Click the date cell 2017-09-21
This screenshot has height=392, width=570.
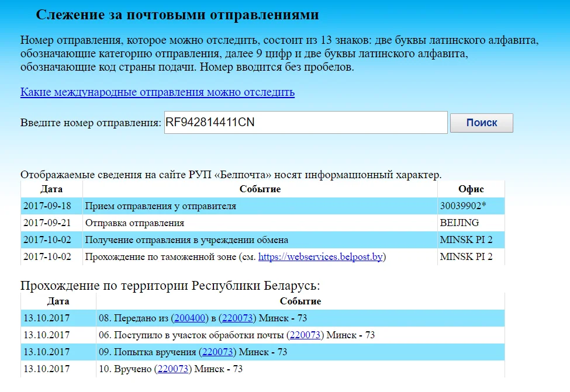(47, 223)
